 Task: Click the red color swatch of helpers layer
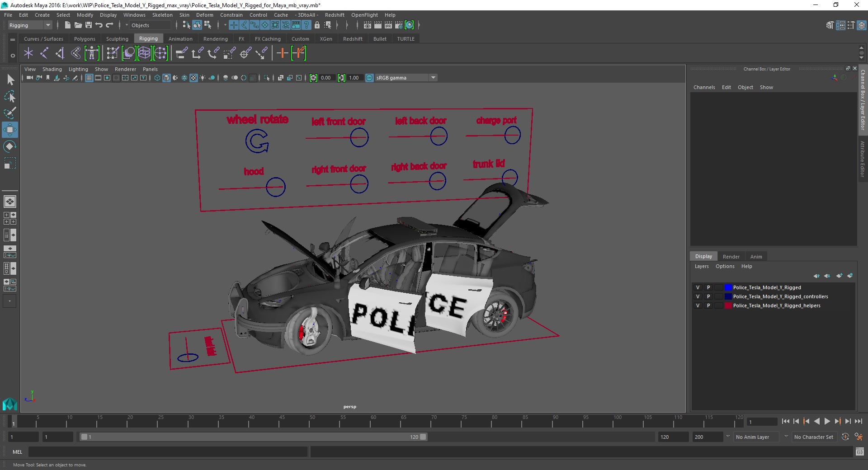click(728, 305)
